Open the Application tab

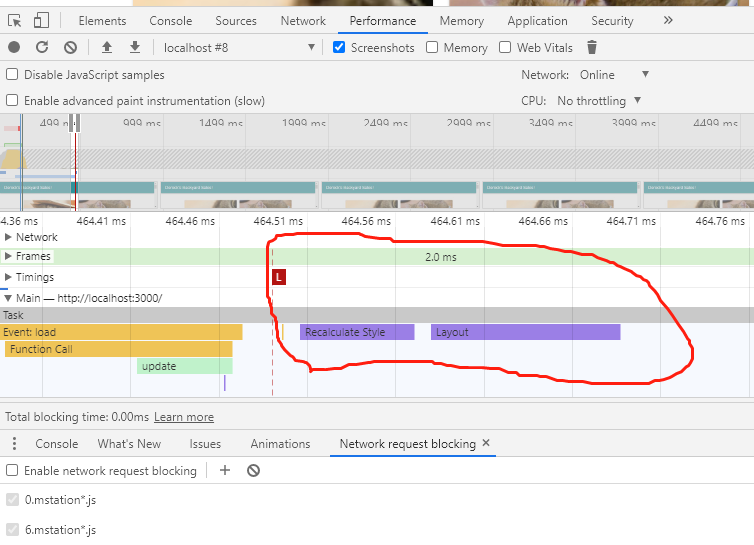pyautogui.click(x=538, y=21)
